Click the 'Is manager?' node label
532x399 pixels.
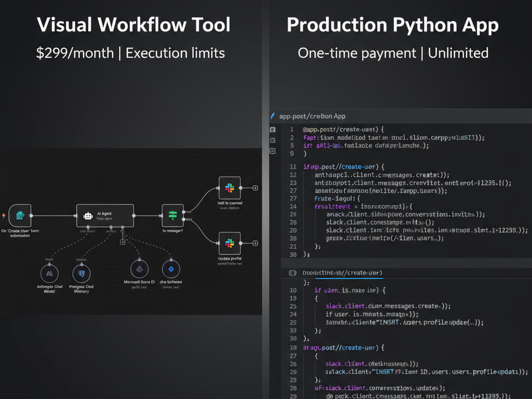pyautogui.click(x=173, y=231)
